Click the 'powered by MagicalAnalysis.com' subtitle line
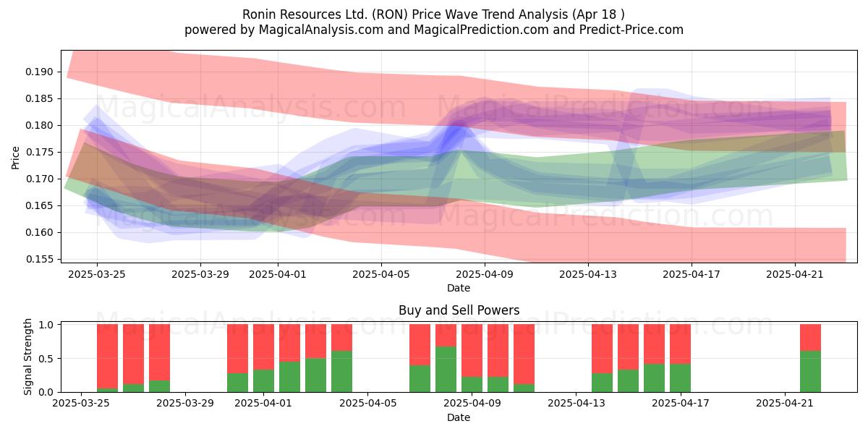 click(x=434, y=30)
